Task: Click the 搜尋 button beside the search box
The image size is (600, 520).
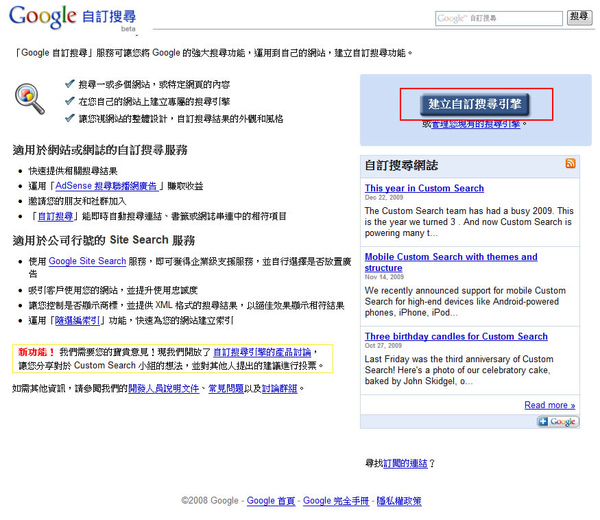Action: click(579, 17)
